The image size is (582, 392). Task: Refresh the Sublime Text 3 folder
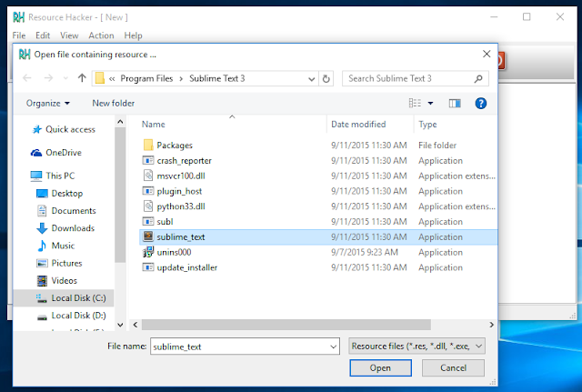pos(326,79)
